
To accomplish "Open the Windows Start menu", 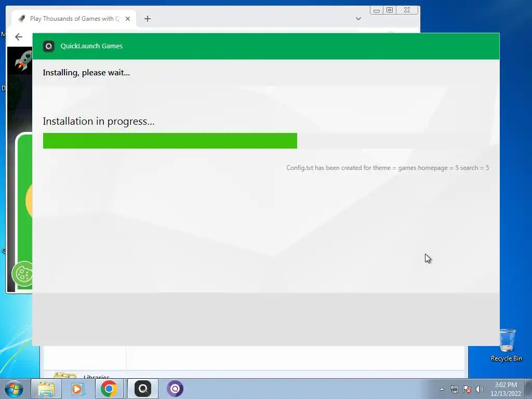I will tap(14, 389).
